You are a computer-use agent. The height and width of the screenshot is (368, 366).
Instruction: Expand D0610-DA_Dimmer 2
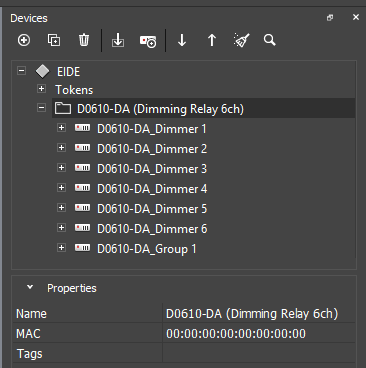click(x=61, y=148)
